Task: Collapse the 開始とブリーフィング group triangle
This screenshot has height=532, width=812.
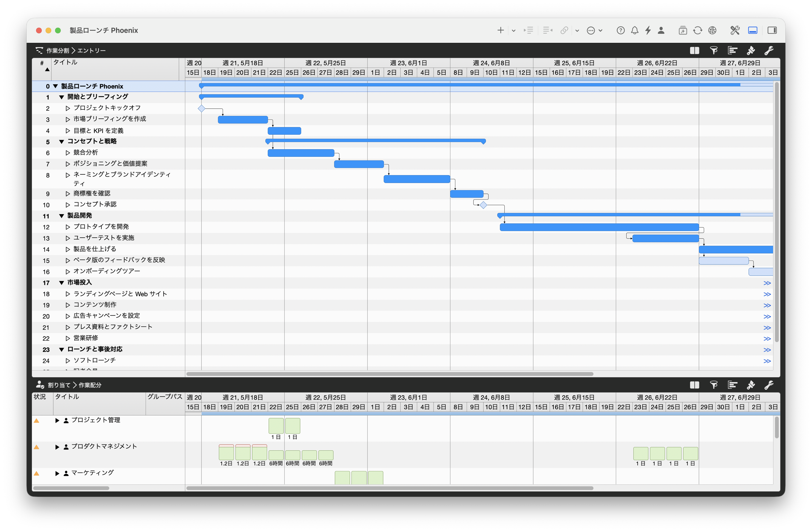Action: [61, 97]
